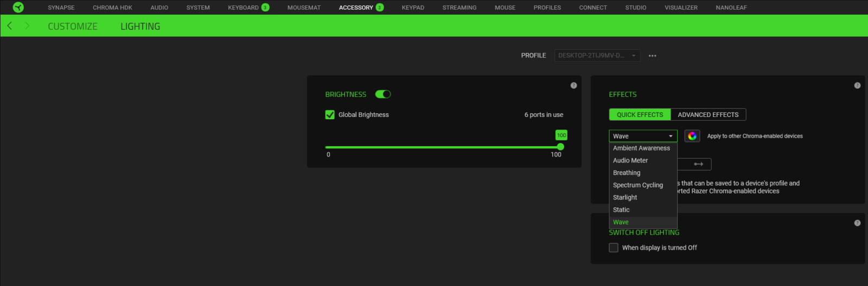The width and height of the screenshot is (868, 286).
Task: Uncheck Global Brightness checkbox
Action: tap(330, 115)
